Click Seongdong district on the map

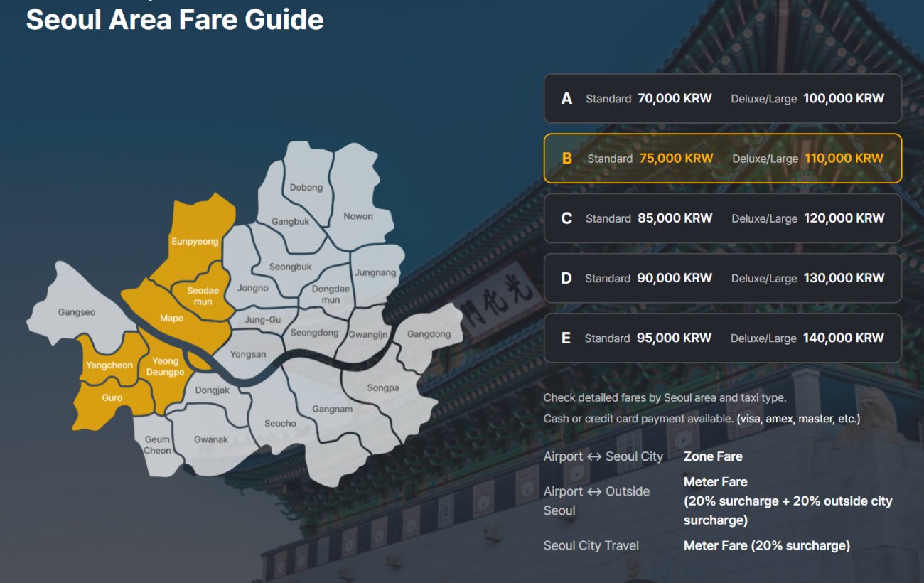pyautogui.click(x=314, y=333)
